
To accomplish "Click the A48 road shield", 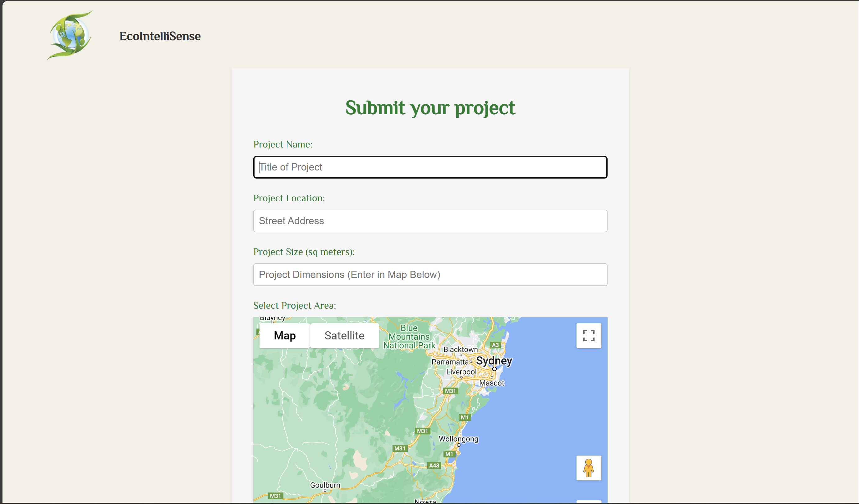I will (434, 465).
